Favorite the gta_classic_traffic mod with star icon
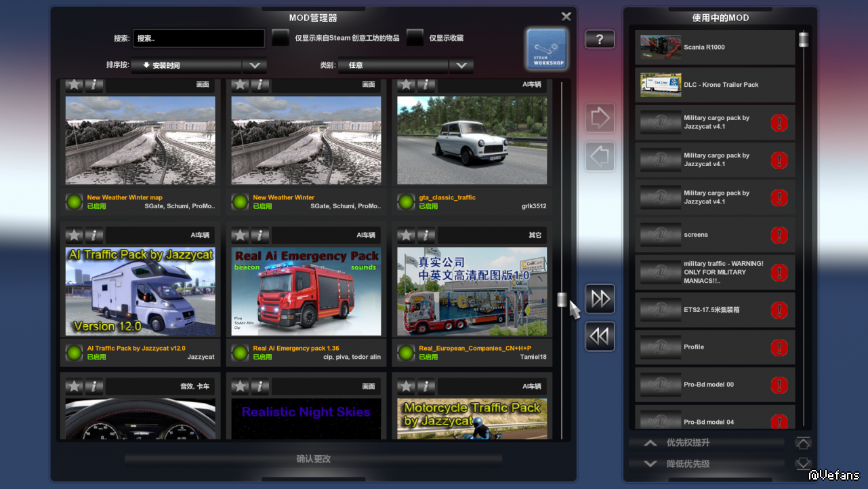The width and height of the screenshot is (868, 489). (x=406, y=85)
